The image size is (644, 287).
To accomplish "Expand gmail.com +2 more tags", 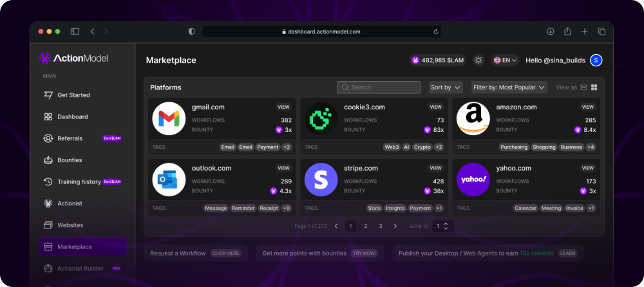I will click(x=287, y=147).
